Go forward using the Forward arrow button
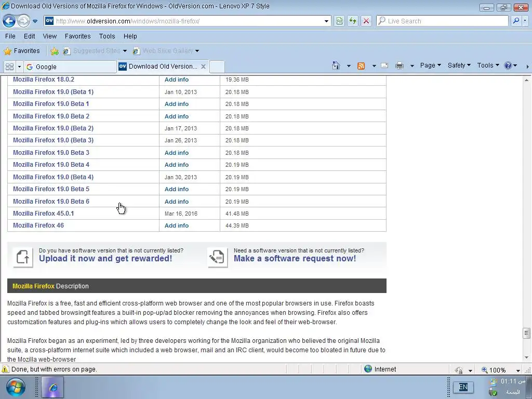 (23, 21)
